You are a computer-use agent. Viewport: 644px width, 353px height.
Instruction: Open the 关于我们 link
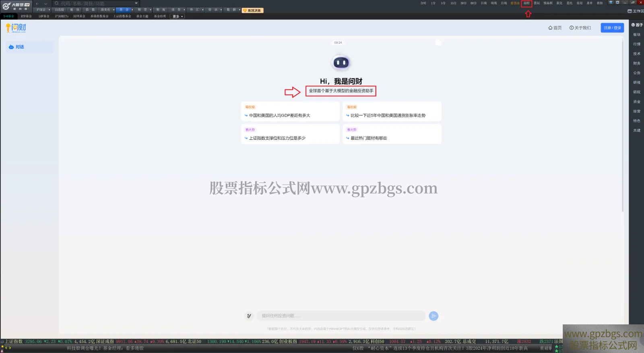pyautogui.click(x=580, y=28)
